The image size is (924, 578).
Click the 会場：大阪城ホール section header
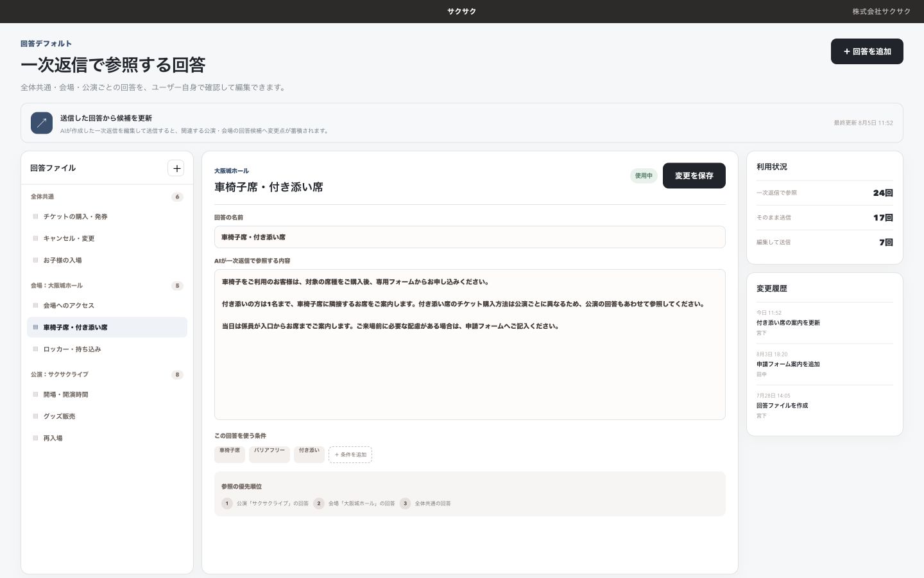[56, 286]
